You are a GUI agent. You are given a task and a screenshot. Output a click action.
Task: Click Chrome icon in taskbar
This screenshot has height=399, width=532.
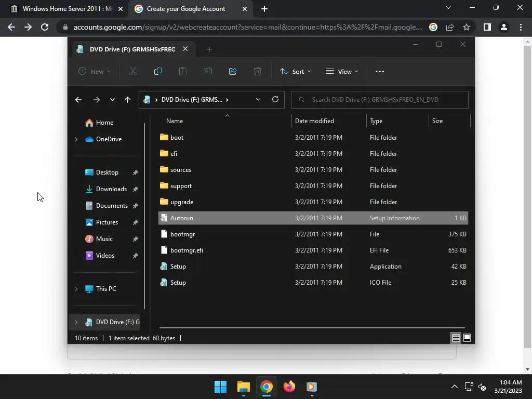[267, 387]
